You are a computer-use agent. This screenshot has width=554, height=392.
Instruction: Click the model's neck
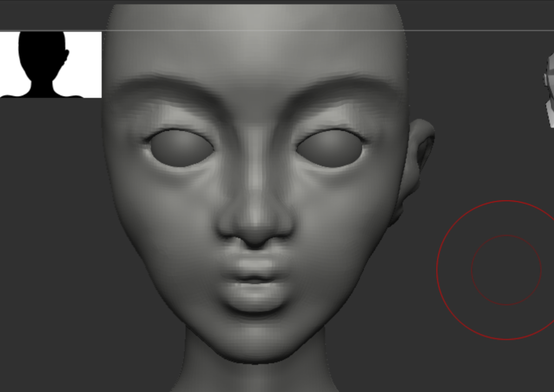254,376
